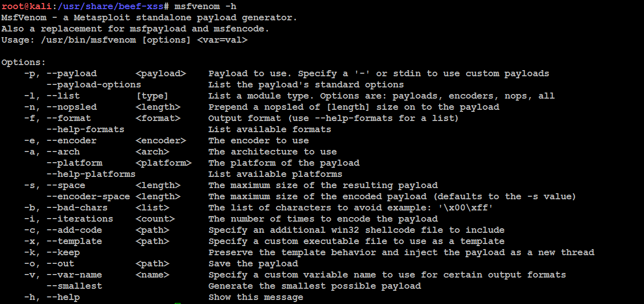The height and width of the screenshot is (304, 644).
Task: Click the --nopsled option flag
Action: click(x=72, y=107)
